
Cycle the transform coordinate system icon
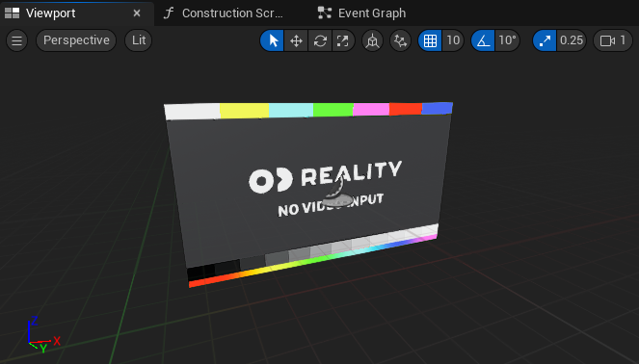coord(372,40)
